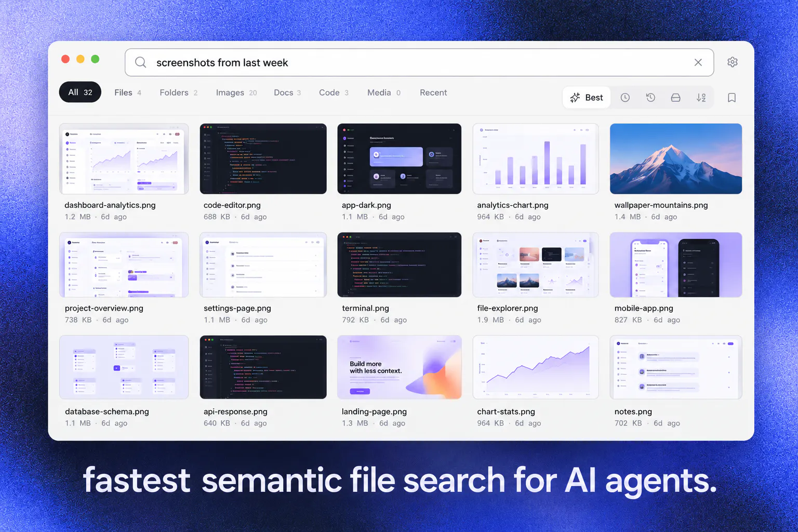This screenshot has height=532, width=798.
Task: Switch to the Folders tab
Action: coord(179,92)
